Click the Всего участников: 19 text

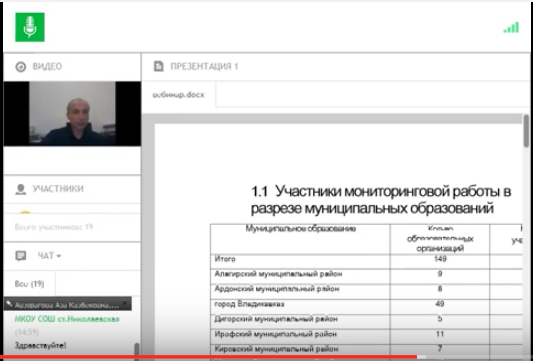click(54, 227)
